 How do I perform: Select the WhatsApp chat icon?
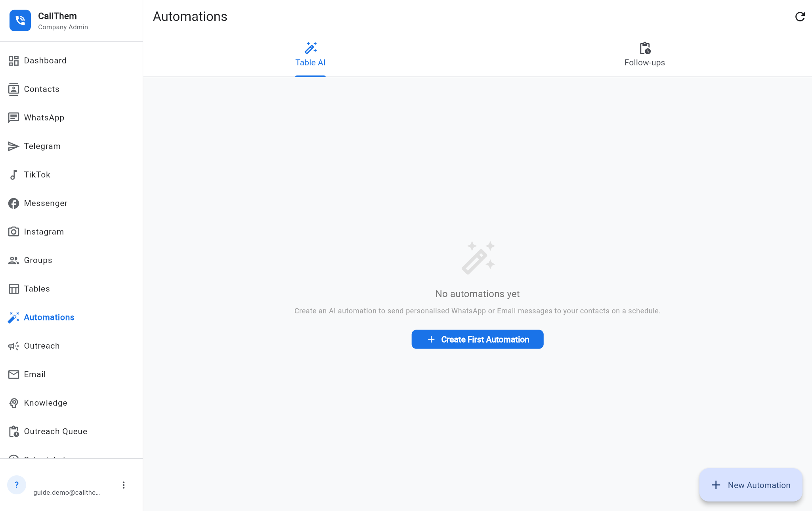pos(13,118)
